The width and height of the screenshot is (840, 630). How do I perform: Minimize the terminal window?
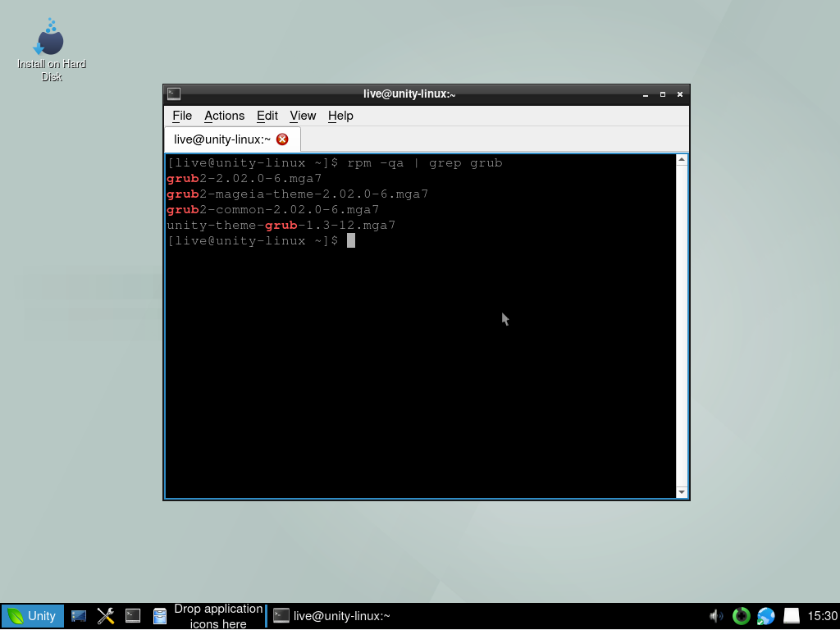pos(646,94)
